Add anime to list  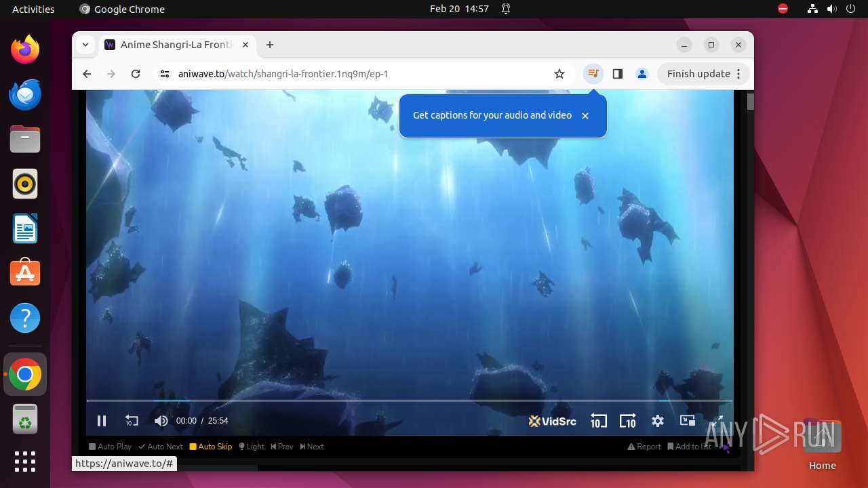pyautogui.click(x=690, y=447)
